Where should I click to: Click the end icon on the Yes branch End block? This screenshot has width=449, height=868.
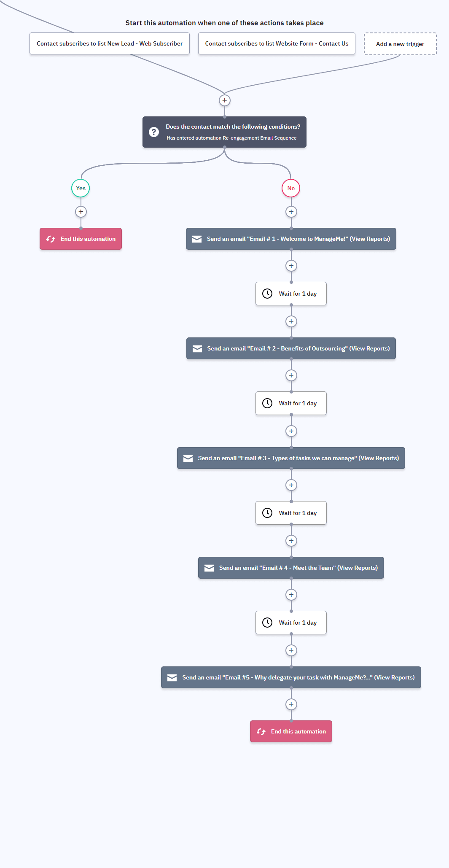click(x=51, y=239)
